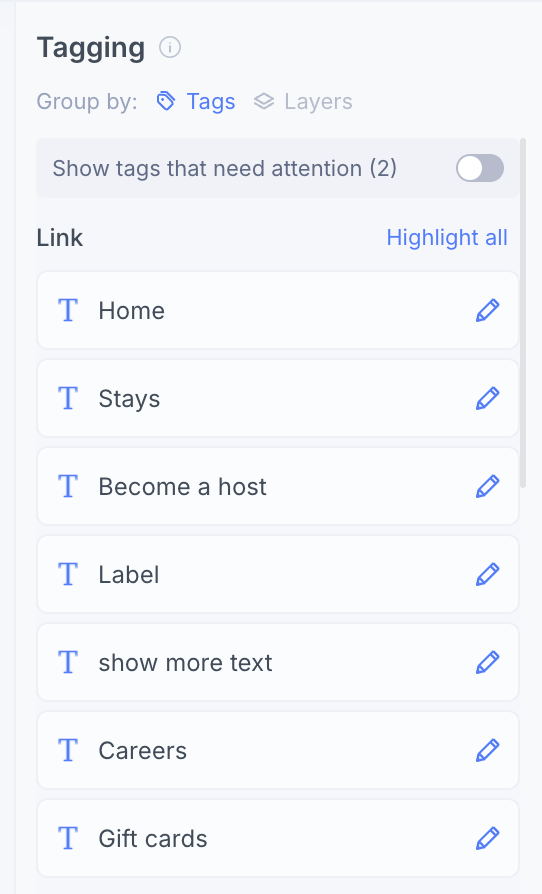Edit the show more text tag

tap(487, 662)
